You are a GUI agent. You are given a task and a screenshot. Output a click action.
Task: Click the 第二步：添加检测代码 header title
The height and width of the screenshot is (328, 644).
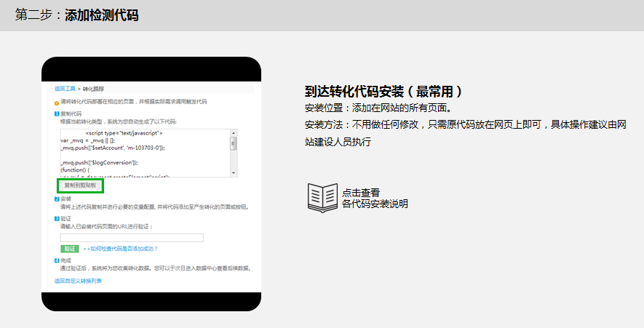point(76,15)
